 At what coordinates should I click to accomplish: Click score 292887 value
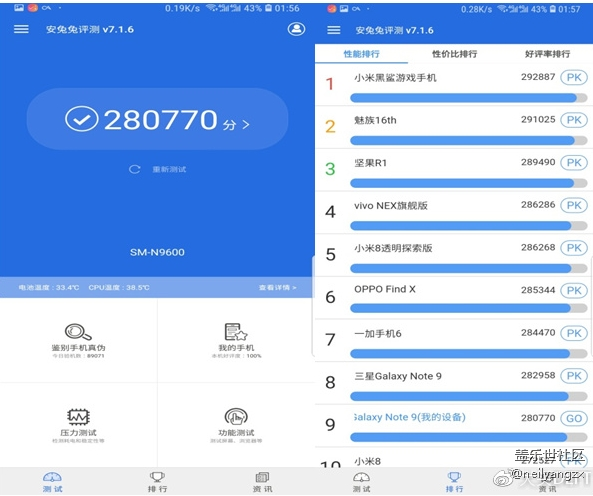[538, 77]
